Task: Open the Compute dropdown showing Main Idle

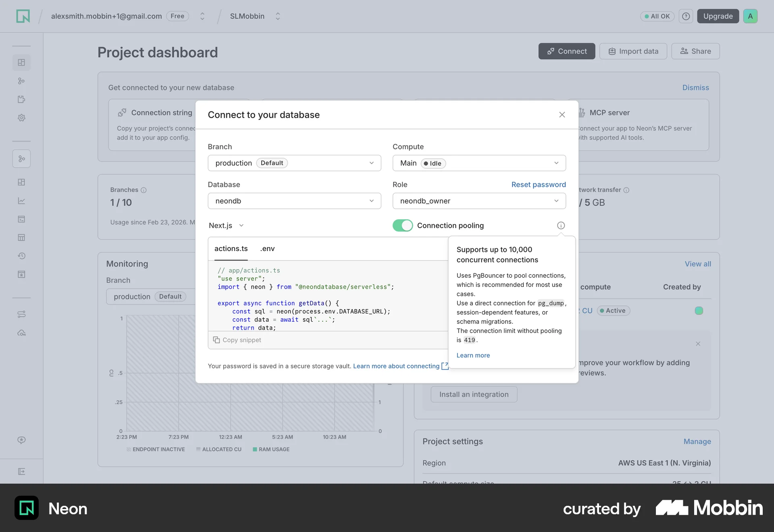Action: [x=479, y=163]
